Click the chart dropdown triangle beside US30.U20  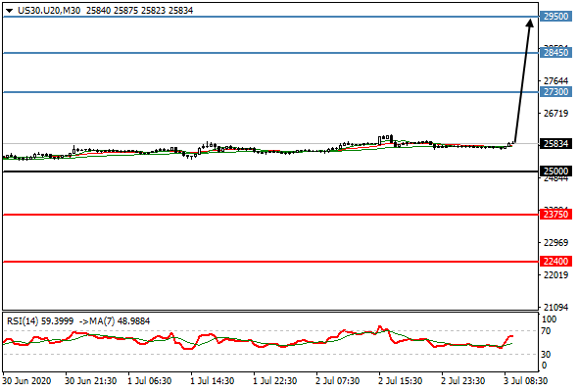[9, 11]
